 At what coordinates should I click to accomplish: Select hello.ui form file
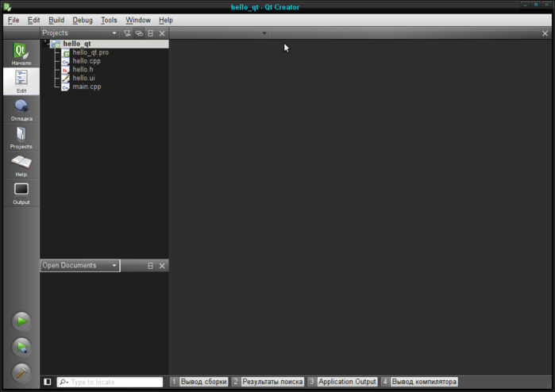pos(83,78)
